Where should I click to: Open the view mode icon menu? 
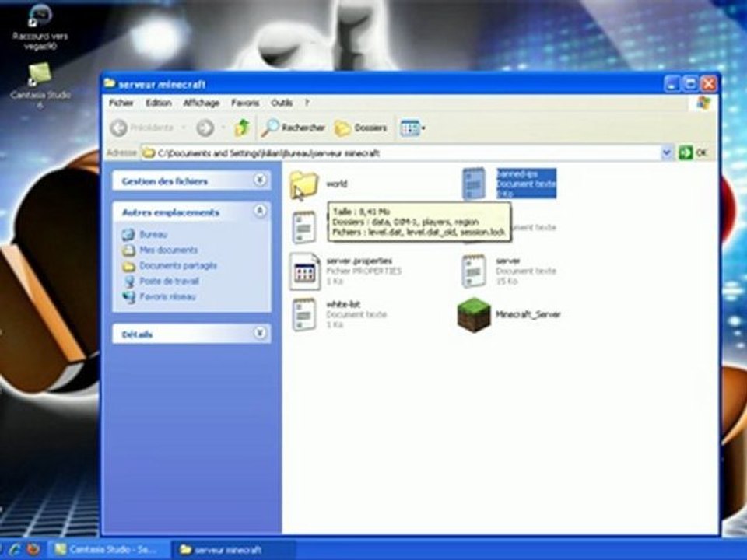412,128
